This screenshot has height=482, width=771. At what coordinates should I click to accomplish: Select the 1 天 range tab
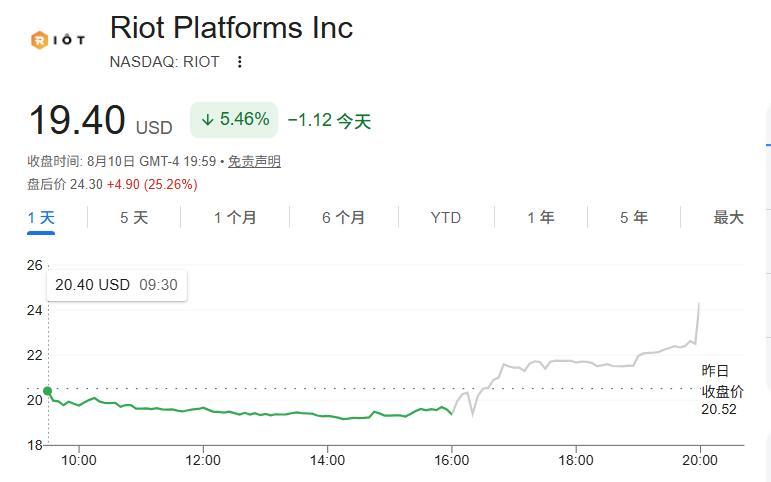[x=41, y=217]
